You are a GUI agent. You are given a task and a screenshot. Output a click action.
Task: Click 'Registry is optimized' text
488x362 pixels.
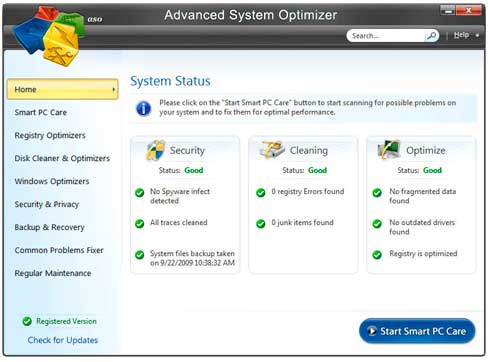click(423, 254)
